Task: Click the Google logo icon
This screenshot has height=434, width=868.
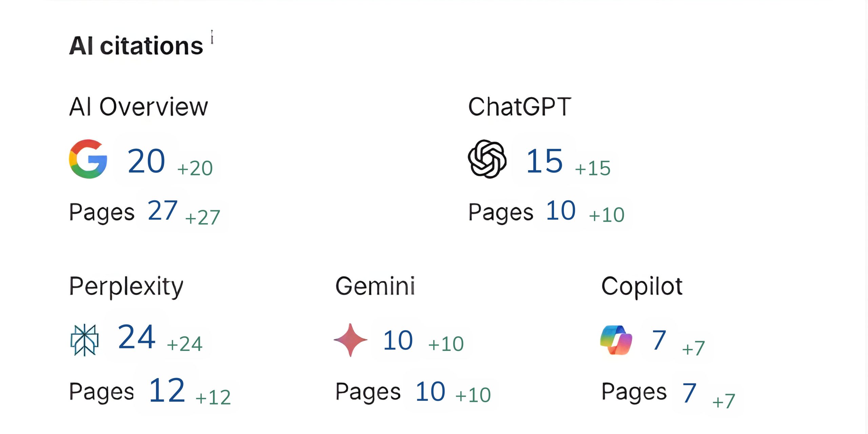Action: point(88,159)
